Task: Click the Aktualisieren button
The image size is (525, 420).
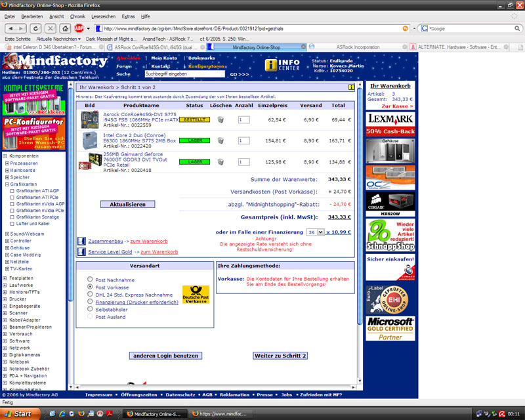Action: (127, 204)
